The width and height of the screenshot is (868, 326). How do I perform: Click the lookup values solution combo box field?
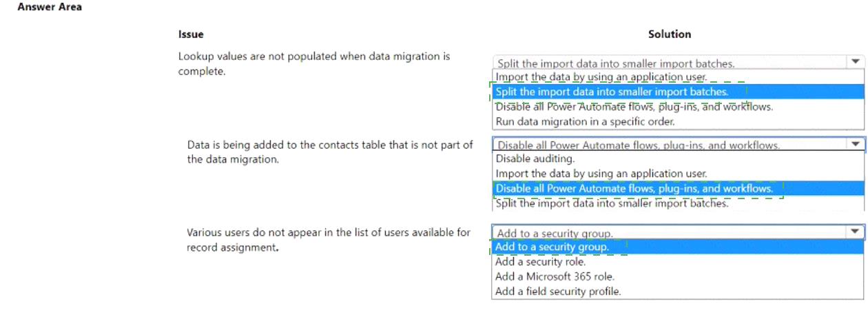pyautogui.click(x=668, y=63)
